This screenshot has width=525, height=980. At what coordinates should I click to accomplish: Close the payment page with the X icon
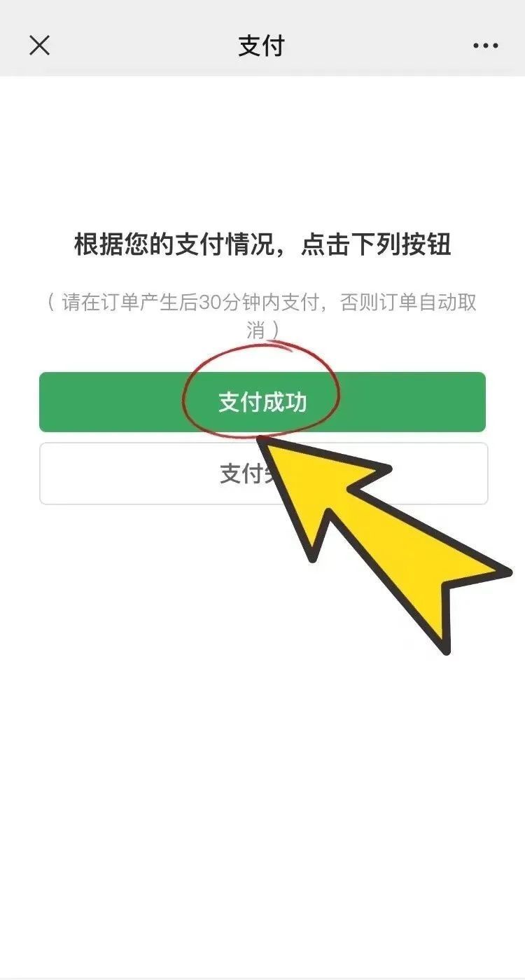[x=39, y=46]
